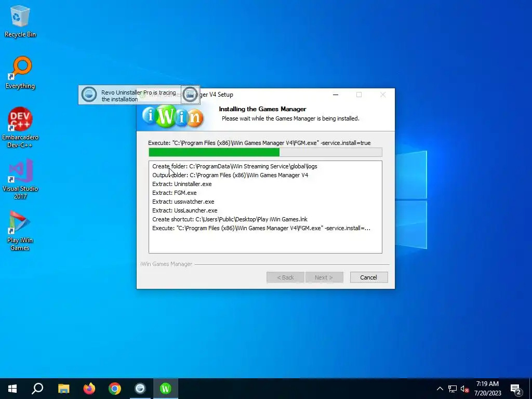
Task: Open taskbar Search magnifier
Action: 37,389
